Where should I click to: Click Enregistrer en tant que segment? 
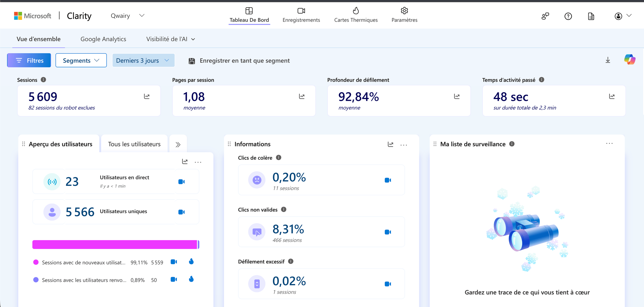pos(239,61)
